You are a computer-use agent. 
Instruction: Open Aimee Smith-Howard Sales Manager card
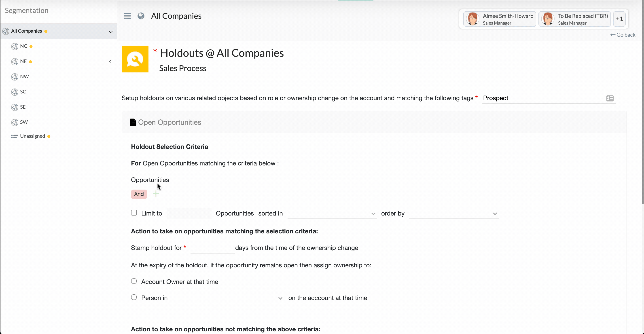tap(500, 19)
